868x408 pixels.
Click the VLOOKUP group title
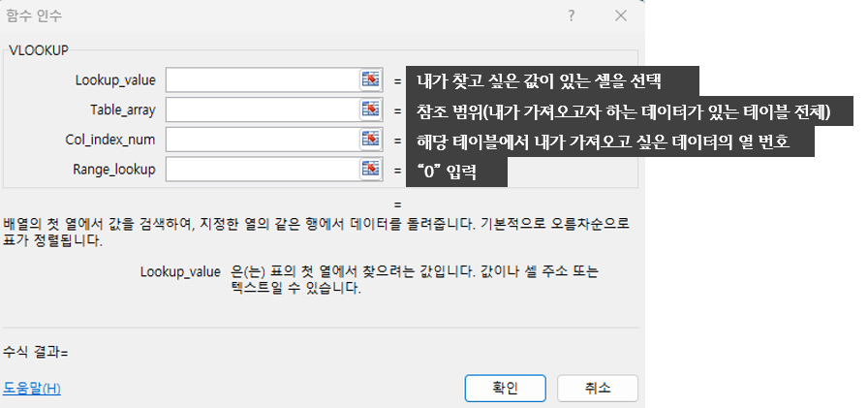(39, 50)
